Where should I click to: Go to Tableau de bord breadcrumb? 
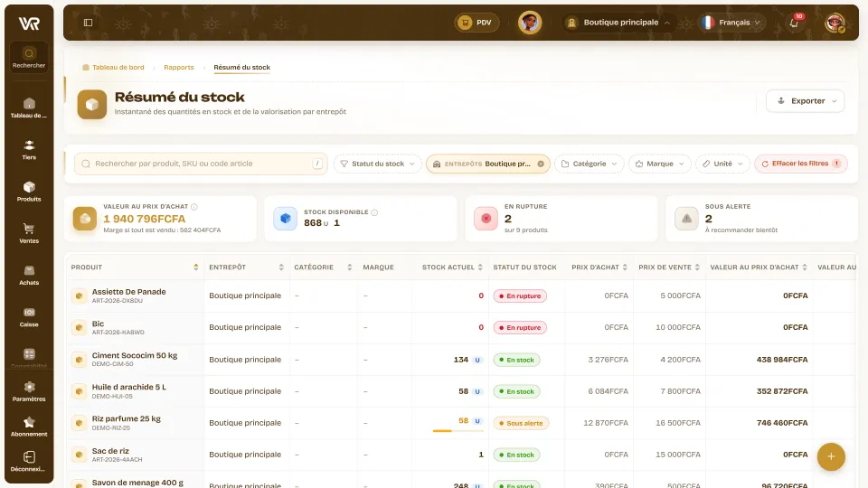pyautogui.click(x=113, y=68)
